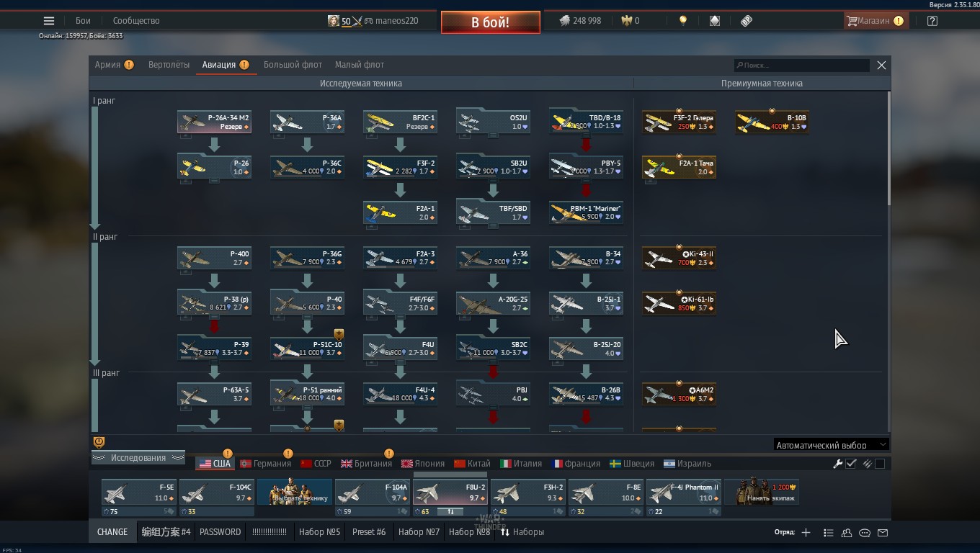Open the Наборы presets list
The height and width of the screenshot is (553, 980).
point(522,532)
